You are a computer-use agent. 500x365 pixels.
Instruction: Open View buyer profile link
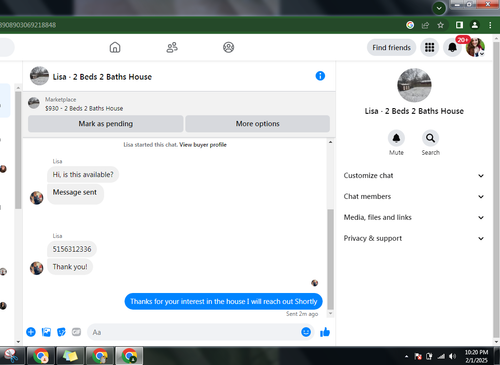coord(203,145)
